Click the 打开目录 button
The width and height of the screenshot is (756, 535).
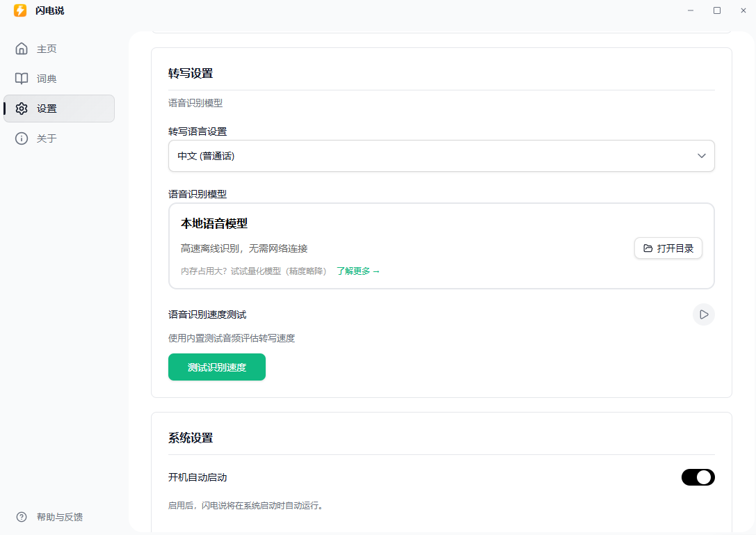pyautogui.click(x=668, y=247)
